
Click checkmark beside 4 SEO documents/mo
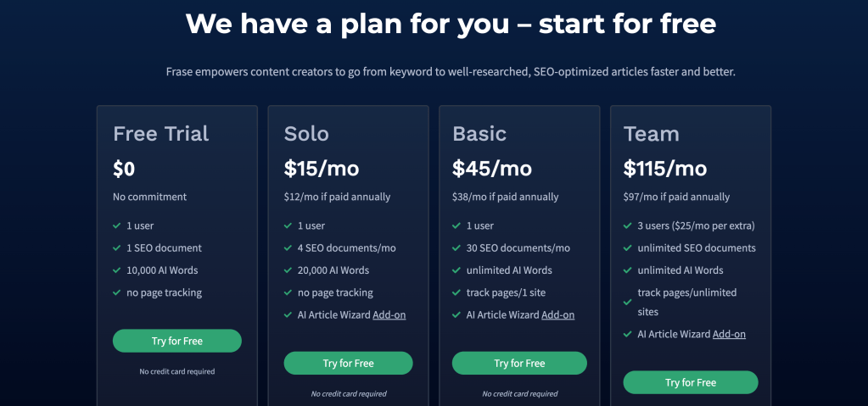point(288,248)
